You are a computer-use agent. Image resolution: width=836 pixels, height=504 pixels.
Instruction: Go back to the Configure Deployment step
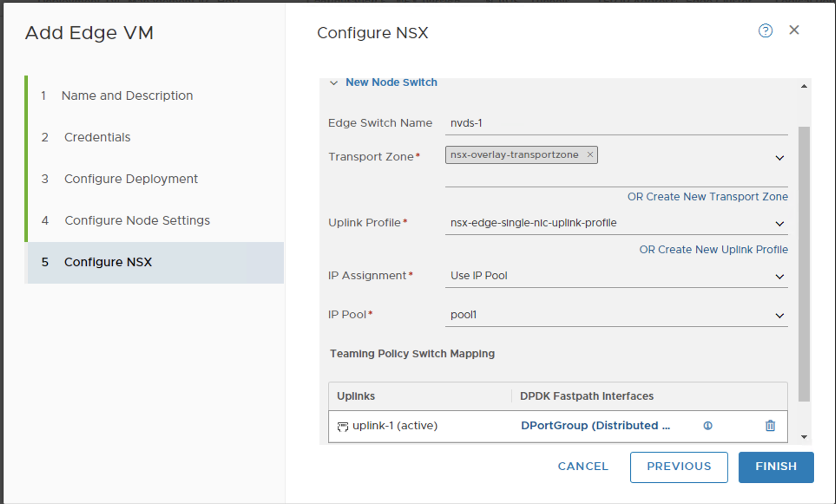coord(131,179)
